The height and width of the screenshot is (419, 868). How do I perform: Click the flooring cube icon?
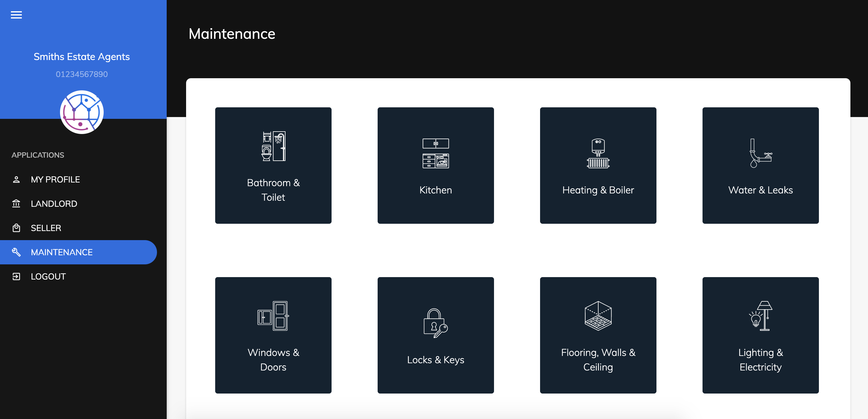pyautogui.click(x=598, y=316)
